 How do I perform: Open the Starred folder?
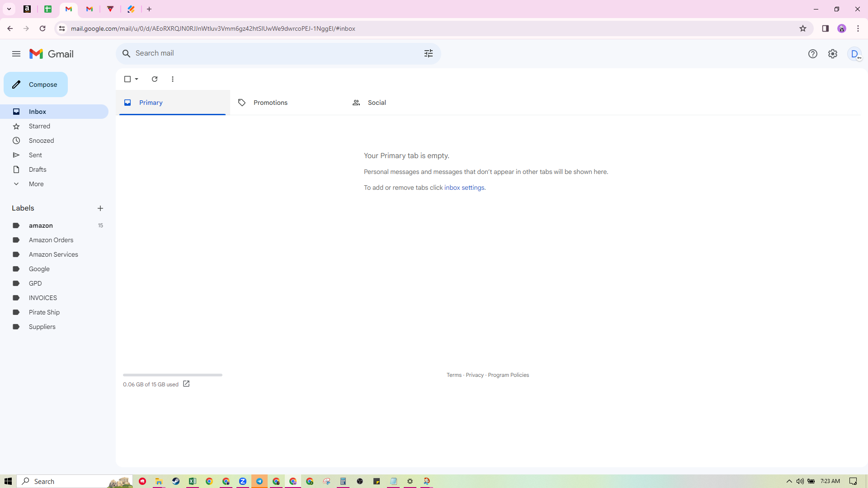click(54, 126)
